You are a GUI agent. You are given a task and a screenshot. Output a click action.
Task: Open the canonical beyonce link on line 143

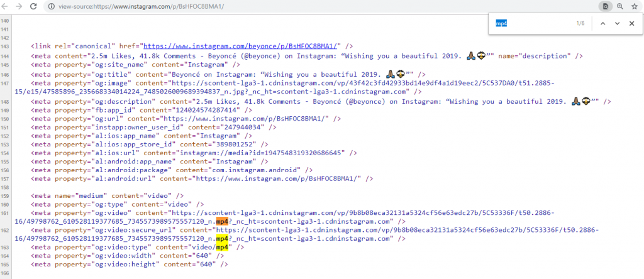[x=241, y=46]
